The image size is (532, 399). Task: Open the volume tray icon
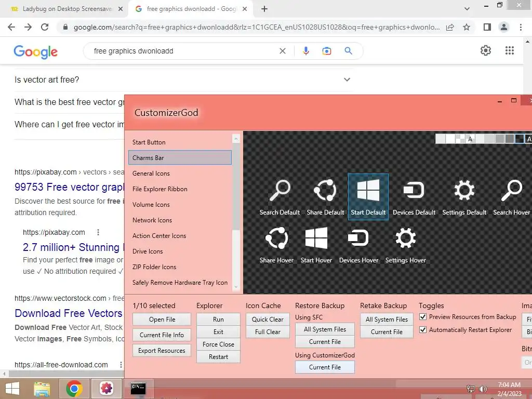click(x=483, y=389)
